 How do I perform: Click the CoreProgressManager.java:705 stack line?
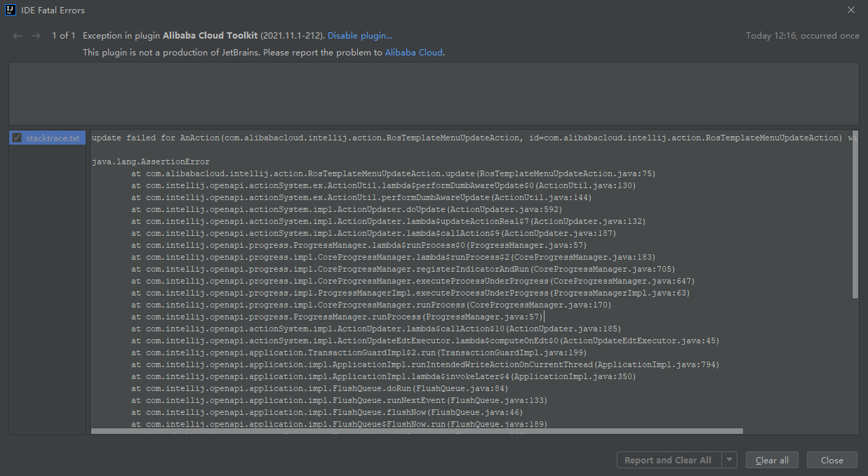click(x=403, y=269)
